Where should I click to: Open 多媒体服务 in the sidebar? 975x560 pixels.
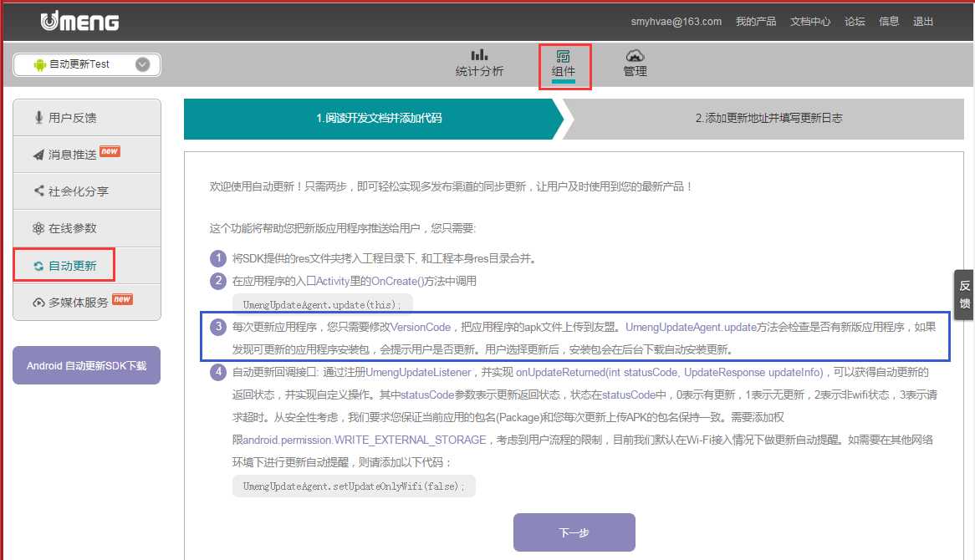click(x=87, y=302)
